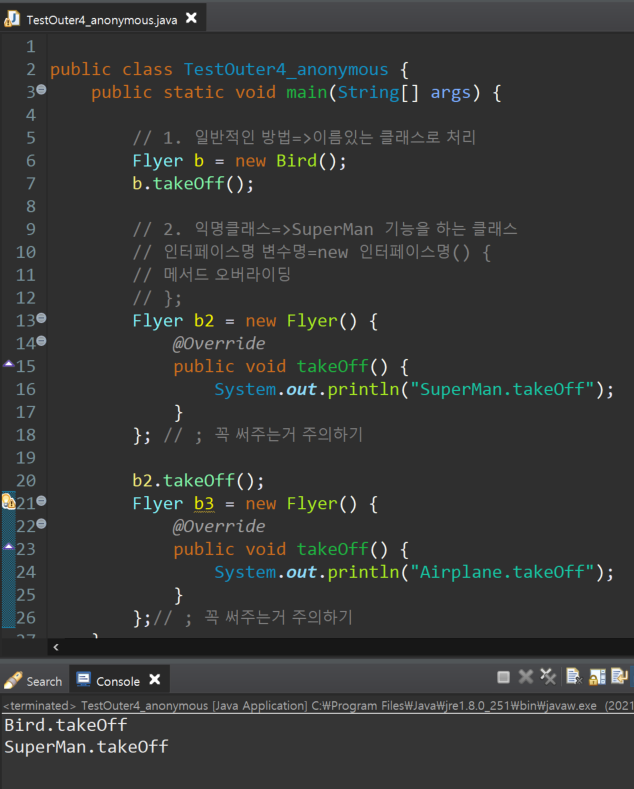Click the warning marker icon on line 21
634x789 pixels.
click(x=8, y=502)
